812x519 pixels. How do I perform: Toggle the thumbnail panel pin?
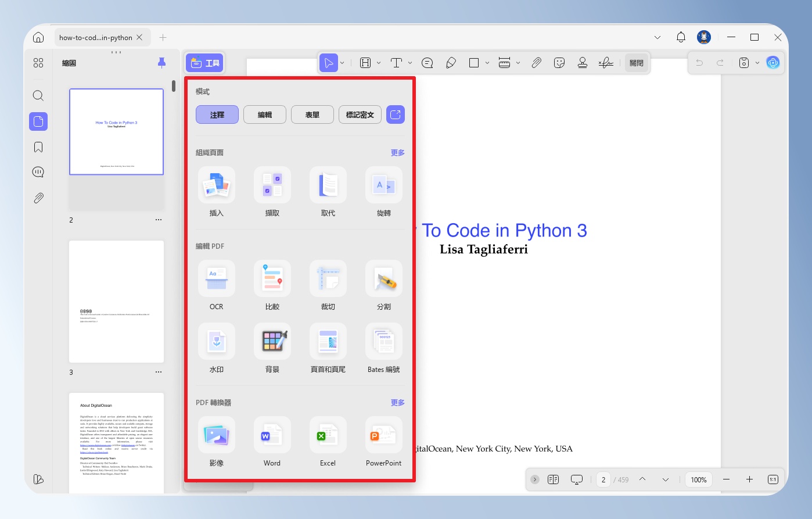(162, 63)
